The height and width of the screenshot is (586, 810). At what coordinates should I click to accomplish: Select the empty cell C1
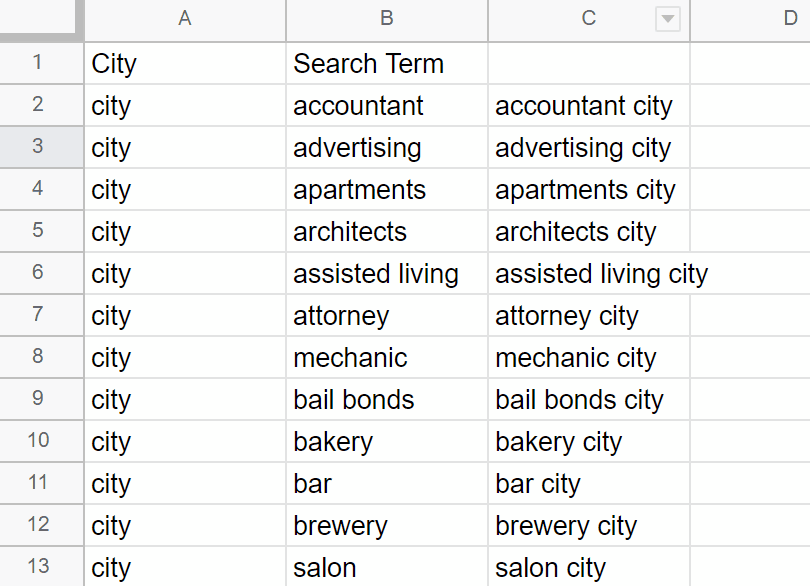588,64
